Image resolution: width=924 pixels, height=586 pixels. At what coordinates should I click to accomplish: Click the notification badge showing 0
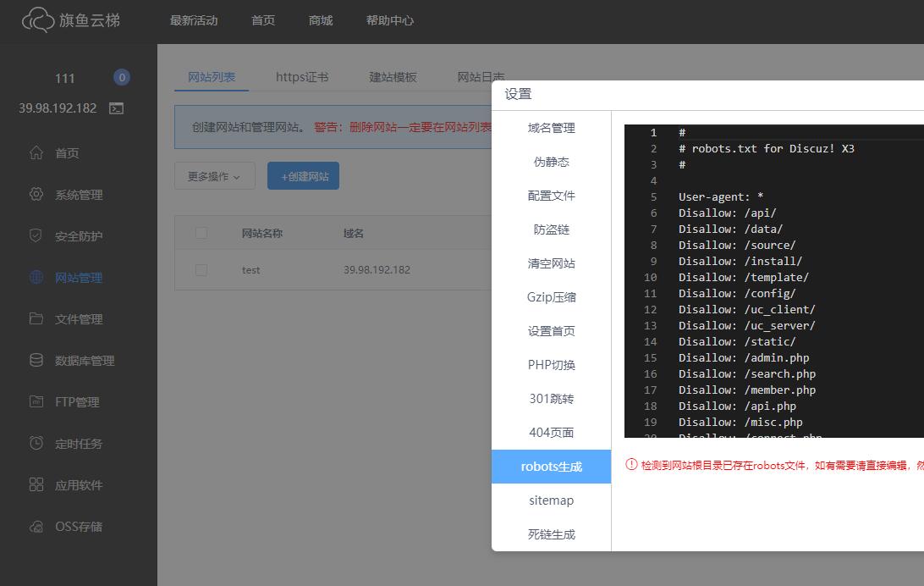point(122,78)
